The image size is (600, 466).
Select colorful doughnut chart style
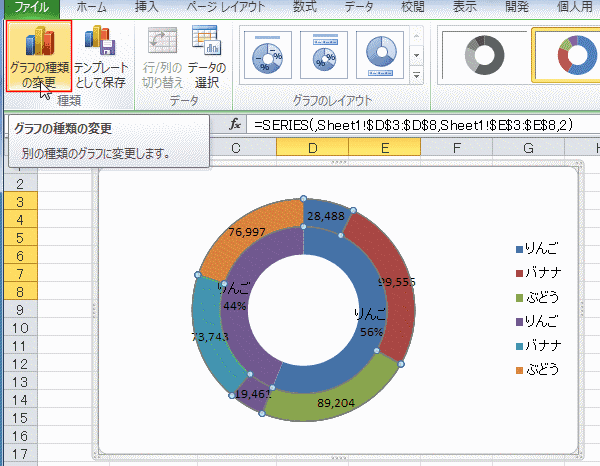click(567, 57)
